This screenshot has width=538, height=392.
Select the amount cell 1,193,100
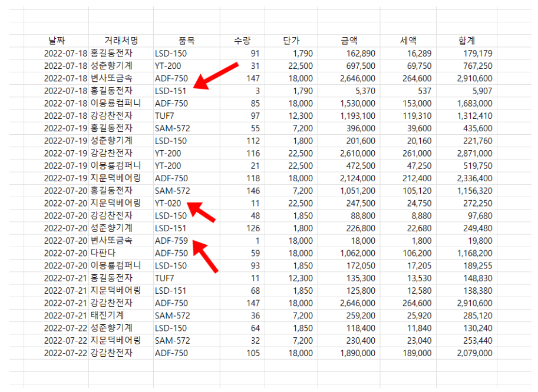(349, 116)
